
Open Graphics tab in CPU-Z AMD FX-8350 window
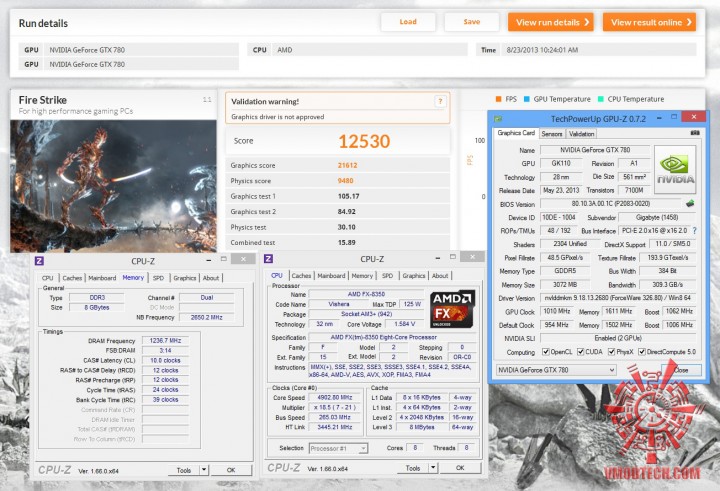(x=414, y=276)
